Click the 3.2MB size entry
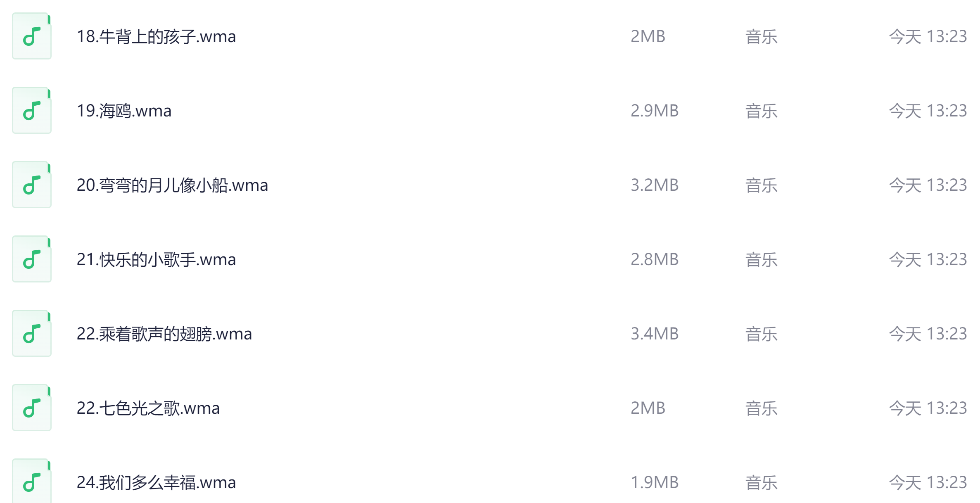 click(654, 185)
